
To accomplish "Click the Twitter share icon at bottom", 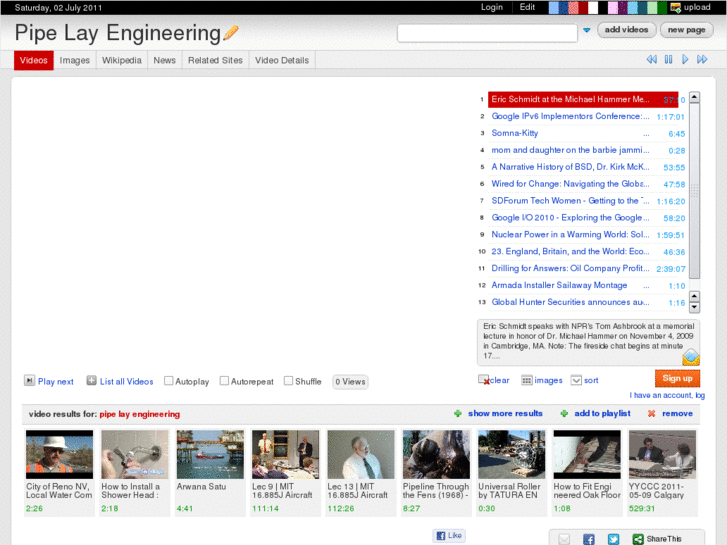I will (x=613, y=539).
